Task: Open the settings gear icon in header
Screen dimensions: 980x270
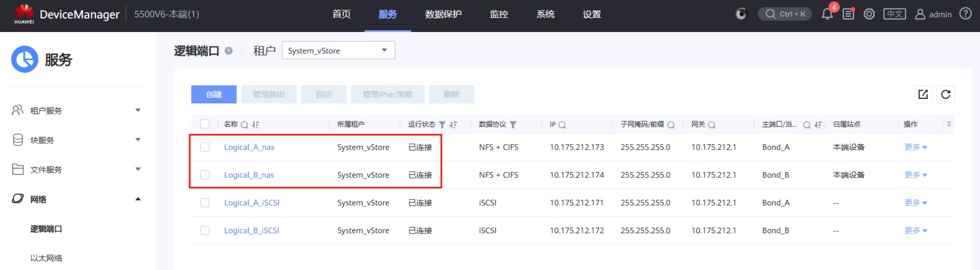Action: tap(869, 14)
